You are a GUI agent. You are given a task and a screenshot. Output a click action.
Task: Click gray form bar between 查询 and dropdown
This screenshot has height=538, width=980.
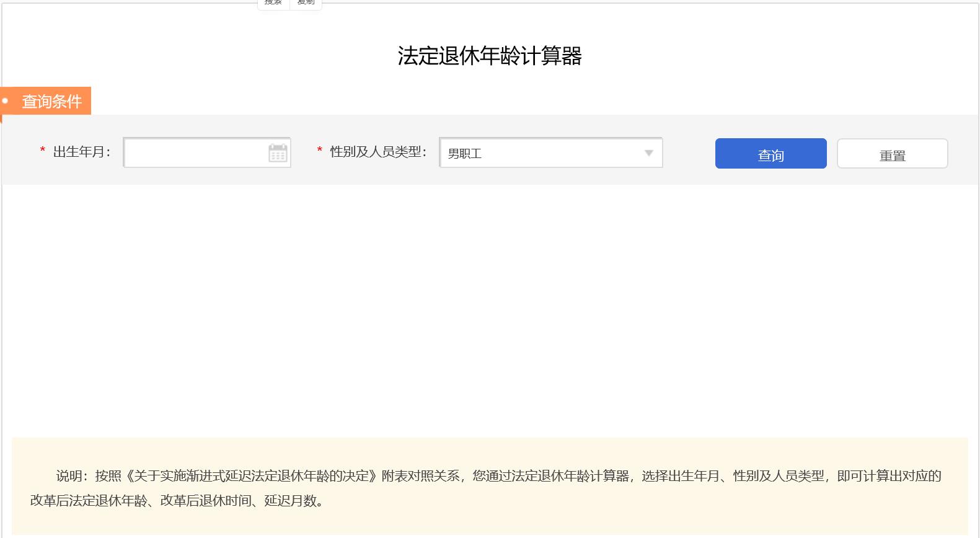689,153
